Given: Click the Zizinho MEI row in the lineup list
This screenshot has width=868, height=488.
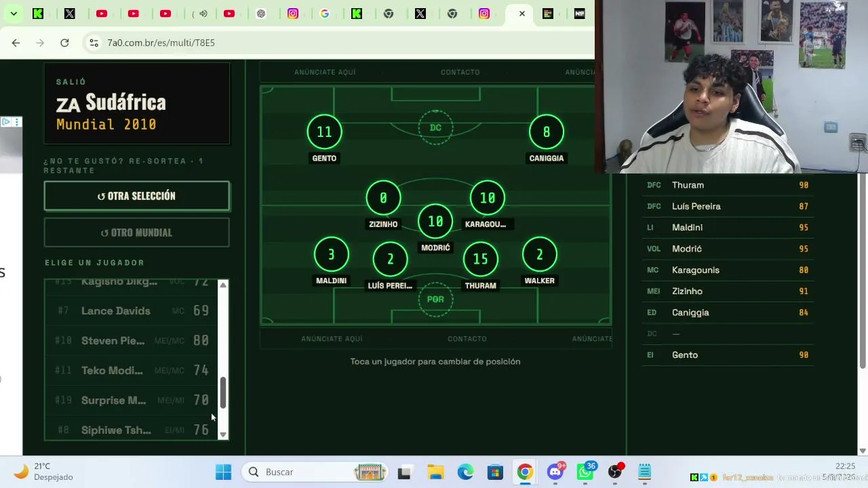Looking at the screenshot, I should pyautogui.click(x=728, y=291).
